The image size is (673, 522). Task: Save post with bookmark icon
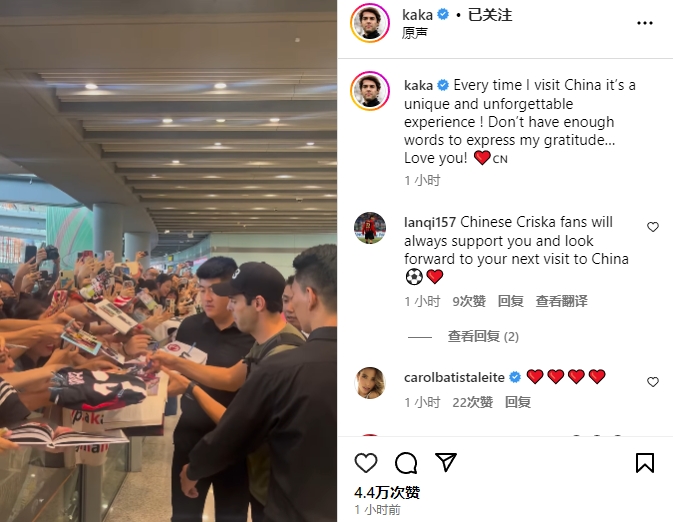[645, 463]
